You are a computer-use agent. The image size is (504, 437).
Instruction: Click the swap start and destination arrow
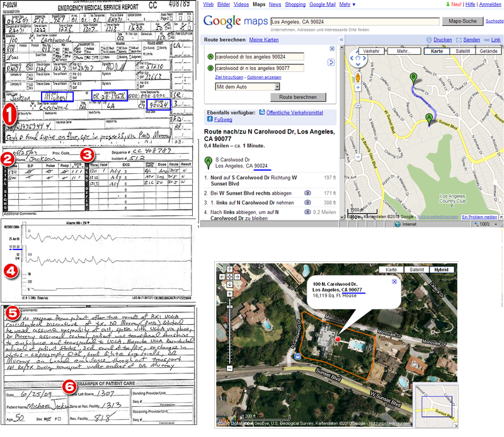click(x=331, y=62)
